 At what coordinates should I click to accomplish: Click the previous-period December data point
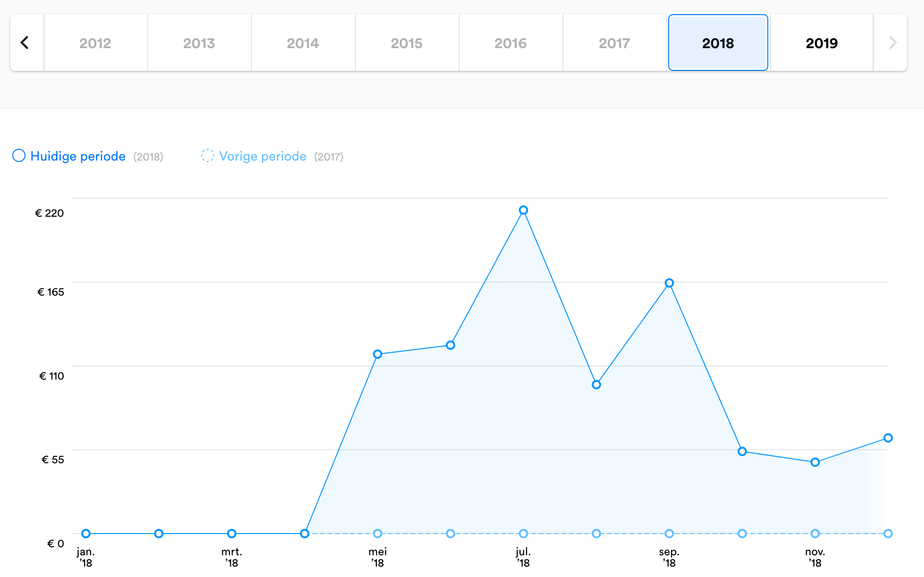point(888,534)
